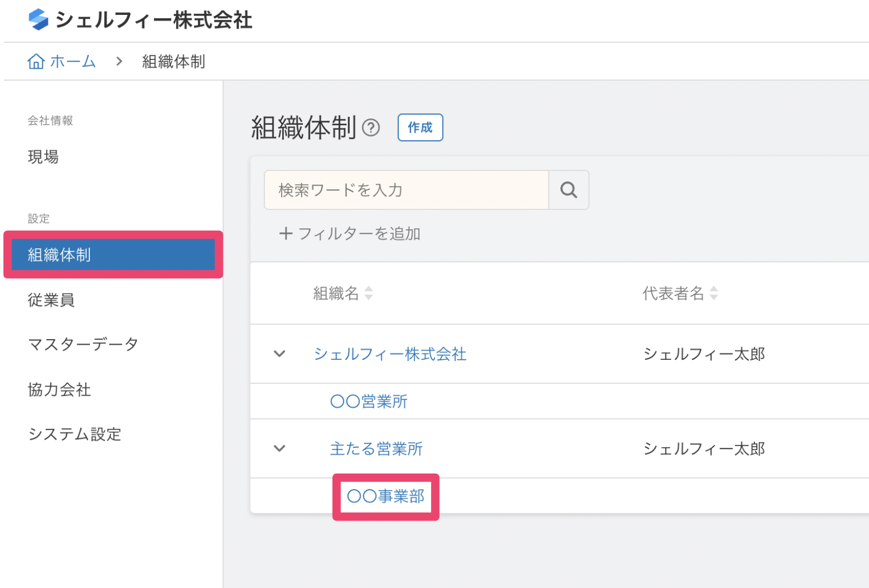Viewport: 869px width, 588px height.
Task: Focus the 検索ワードを入力 search field
Action: [x=406, y=190]
